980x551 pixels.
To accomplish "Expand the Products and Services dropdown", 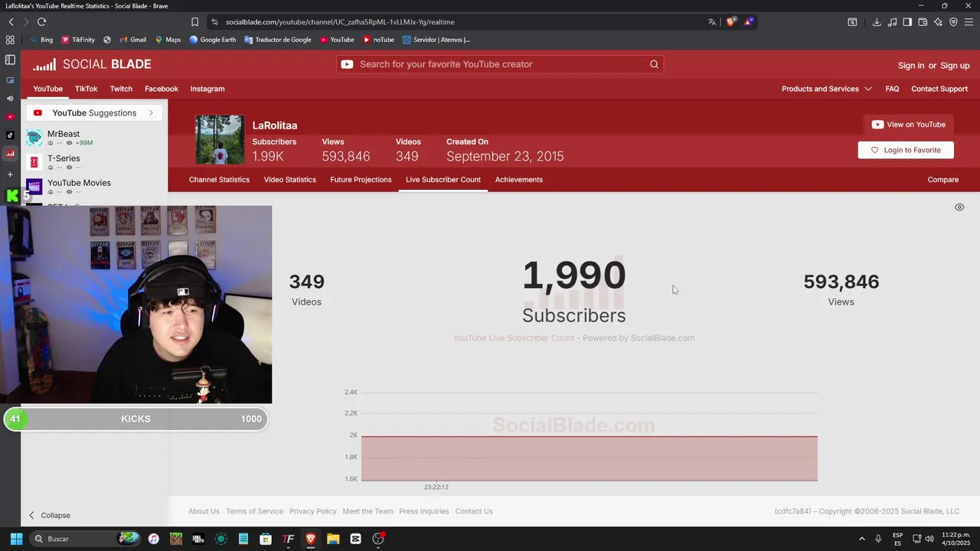I will point(827,89).
